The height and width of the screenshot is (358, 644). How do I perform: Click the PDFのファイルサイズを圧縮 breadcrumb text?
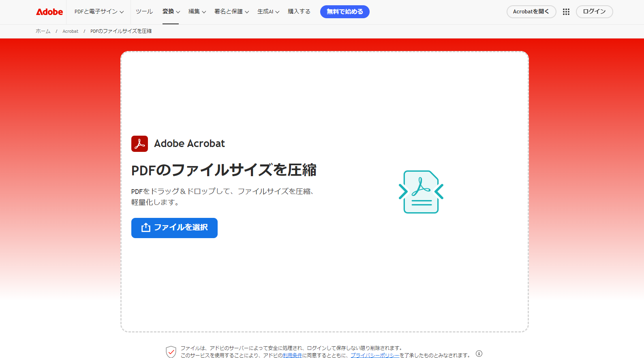(121, 31)
